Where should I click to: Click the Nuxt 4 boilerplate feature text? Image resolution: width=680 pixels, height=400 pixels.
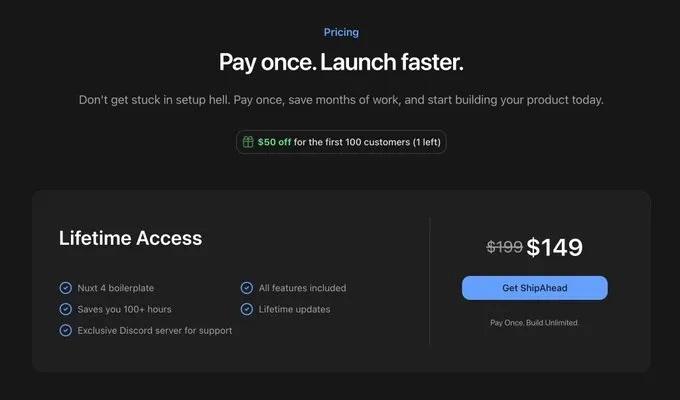tap(116, 288)
